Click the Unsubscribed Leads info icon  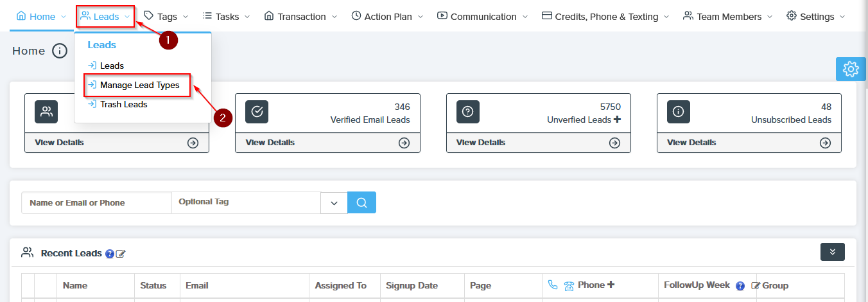(x=679, y=112)
